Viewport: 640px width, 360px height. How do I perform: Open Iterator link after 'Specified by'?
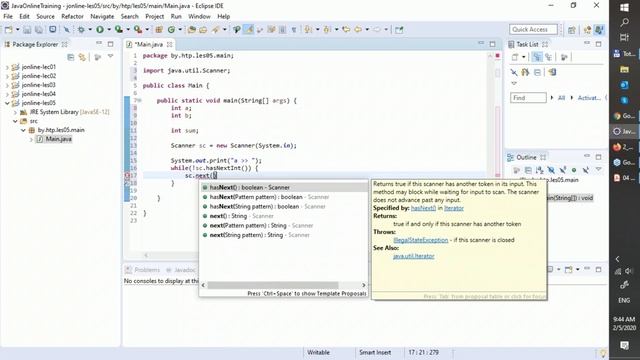[x=454, y=208]
